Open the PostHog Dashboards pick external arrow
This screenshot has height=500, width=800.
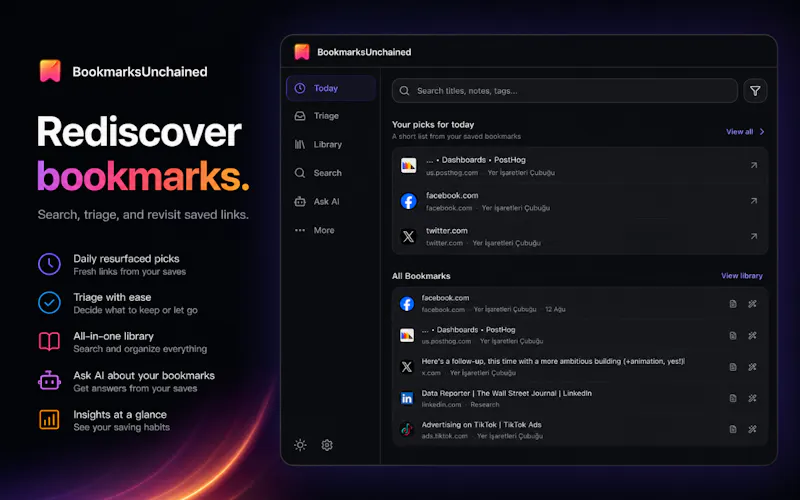[754, 165]
